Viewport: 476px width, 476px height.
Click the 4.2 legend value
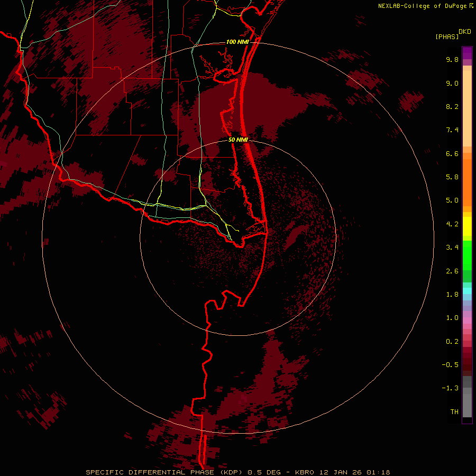(452, 224)
